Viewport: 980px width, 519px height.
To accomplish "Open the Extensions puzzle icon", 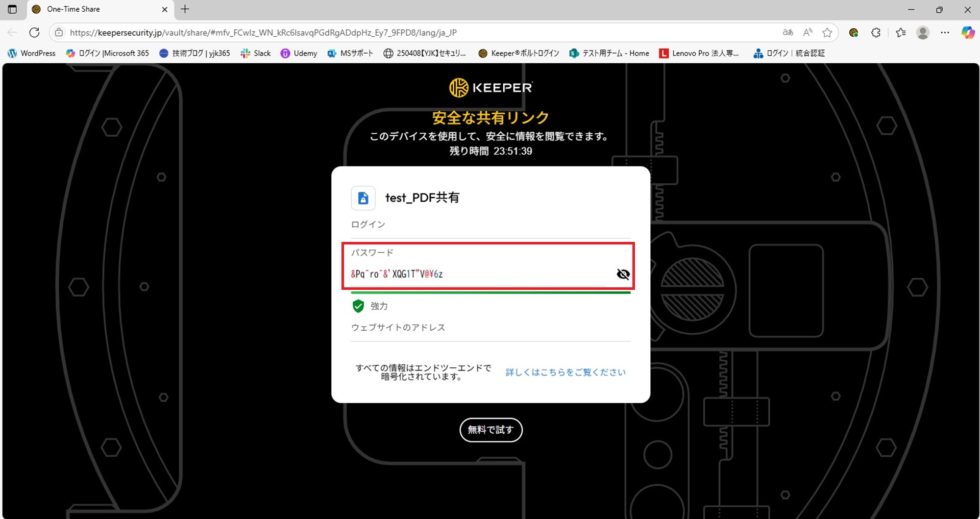I will pyautogui.click(x=876, y=33).
